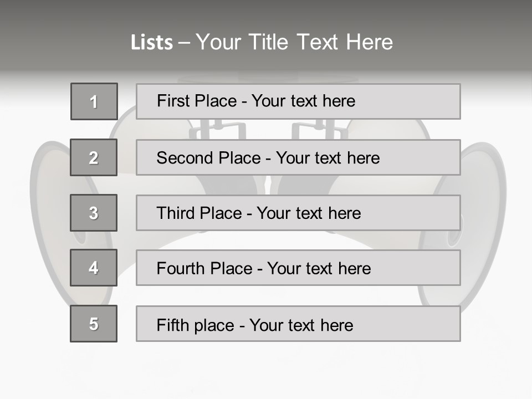
Task: Click the number 5 box
Action: click(x=94, y=324)
